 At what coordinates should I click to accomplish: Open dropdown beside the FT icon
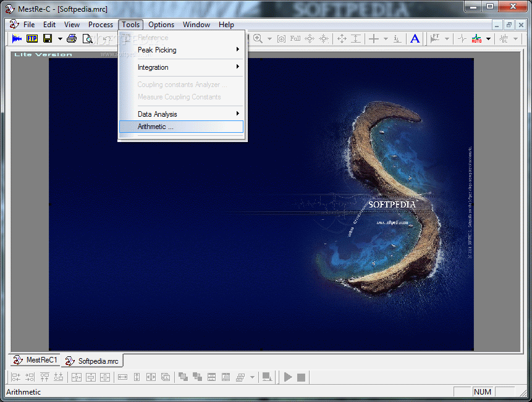(447, 39)
